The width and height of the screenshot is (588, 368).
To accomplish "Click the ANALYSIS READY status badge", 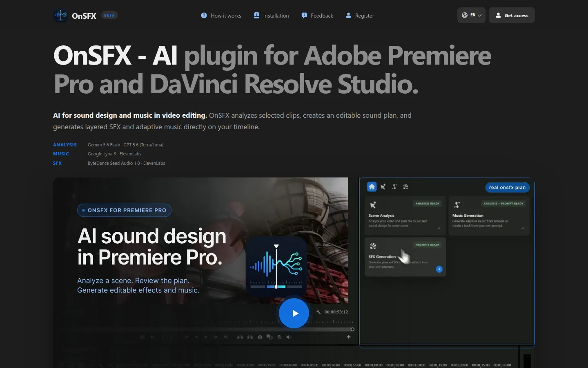I will (x=428, y=204).
